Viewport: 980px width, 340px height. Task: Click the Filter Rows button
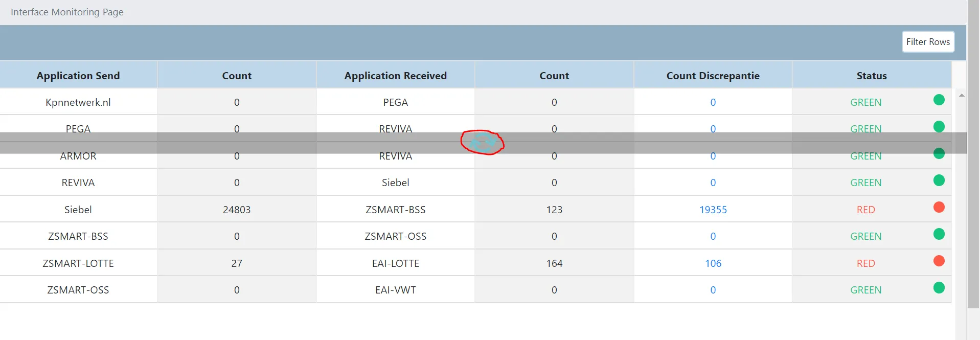click(928, 42)
